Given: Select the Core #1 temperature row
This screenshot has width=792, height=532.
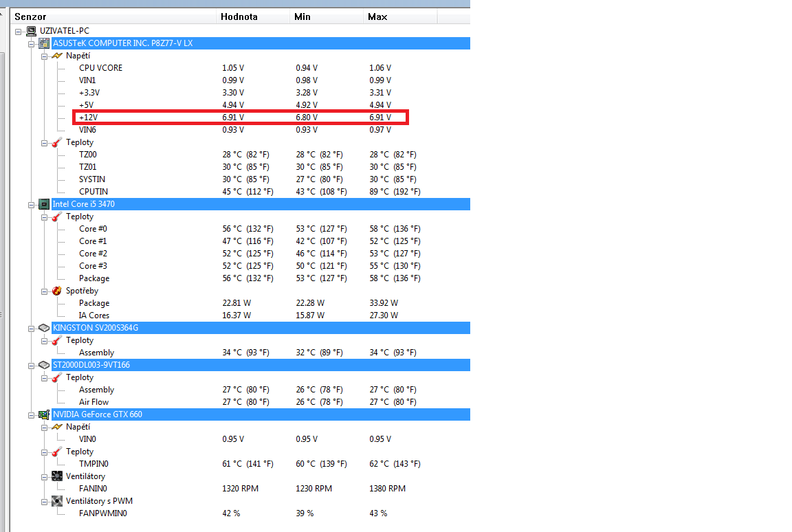Looking at the screenshot, I should 250,241.
